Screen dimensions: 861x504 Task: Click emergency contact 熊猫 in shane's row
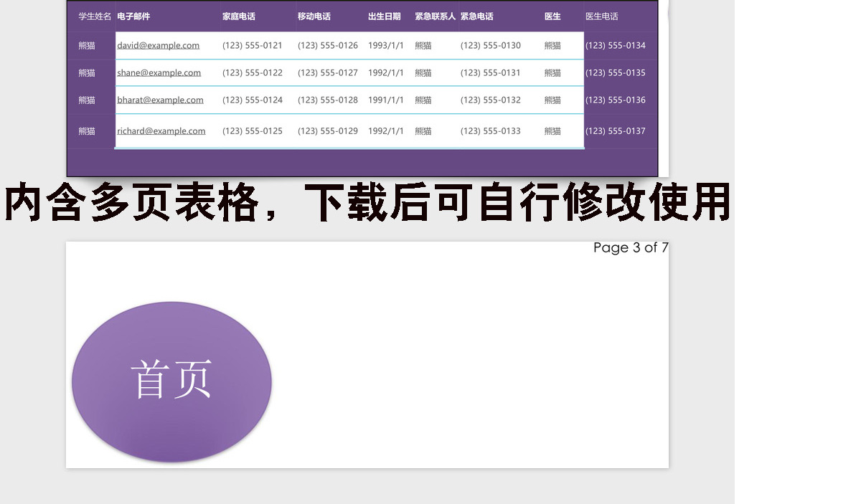(x=423, y=72)
